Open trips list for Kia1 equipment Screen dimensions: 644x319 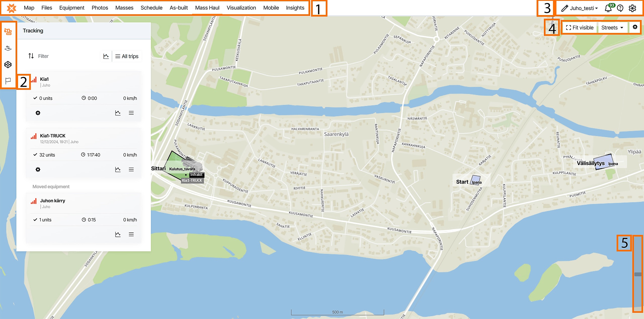(x=131, y=113)
